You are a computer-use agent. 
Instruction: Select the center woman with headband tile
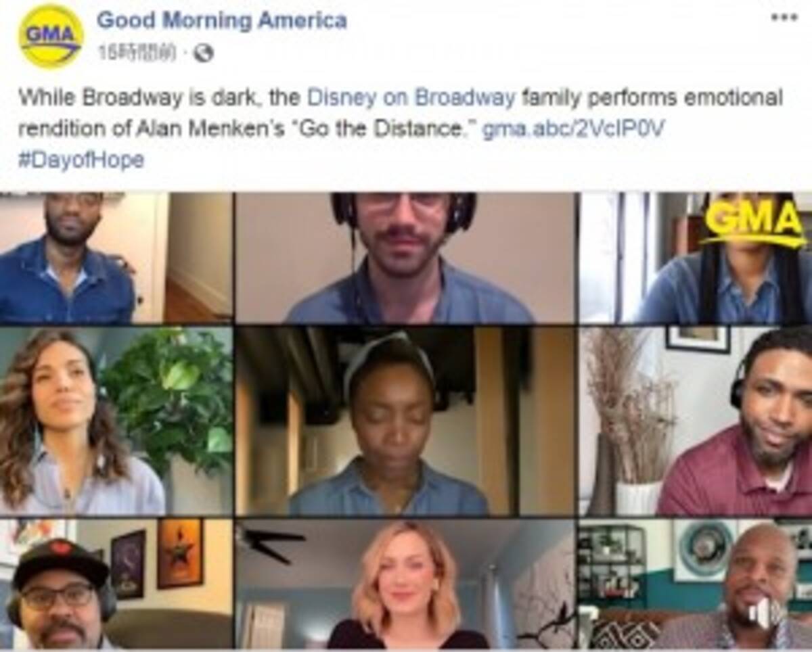tap(405, 421)
